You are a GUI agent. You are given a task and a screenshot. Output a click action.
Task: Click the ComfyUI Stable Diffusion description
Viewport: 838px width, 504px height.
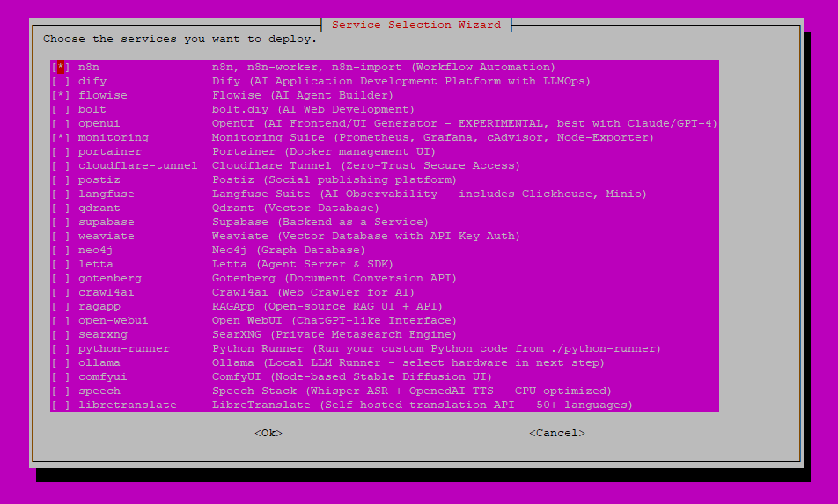point(352,376)
